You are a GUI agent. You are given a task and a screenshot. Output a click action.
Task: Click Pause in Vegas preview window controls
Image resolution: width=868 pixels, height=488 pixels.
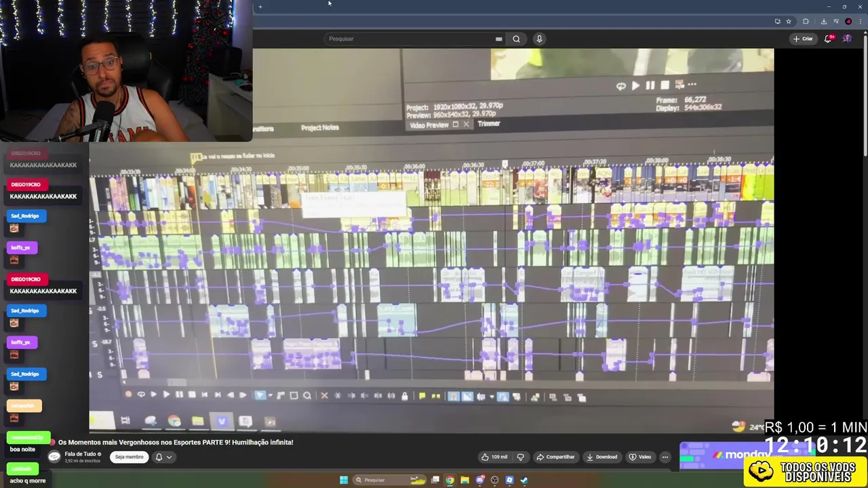point(650,85)
